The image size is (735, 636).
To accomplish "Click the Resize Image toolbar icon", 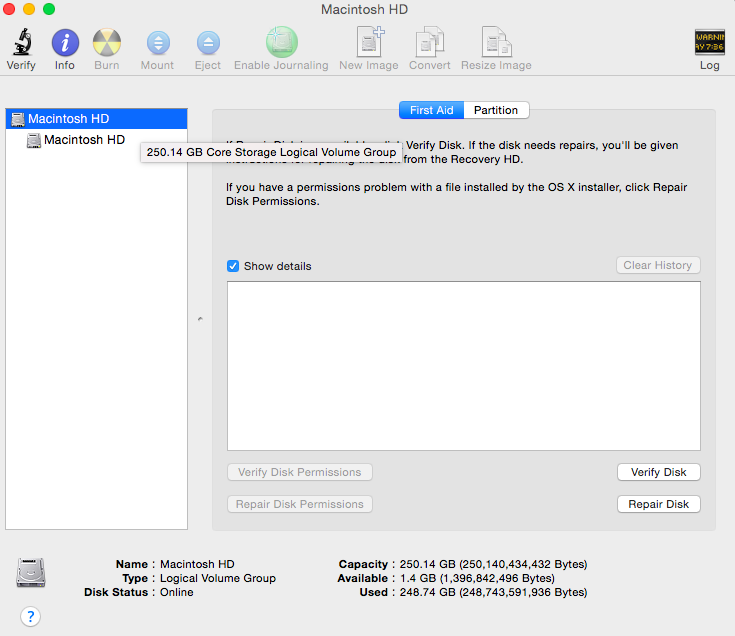I will point(496,42).
